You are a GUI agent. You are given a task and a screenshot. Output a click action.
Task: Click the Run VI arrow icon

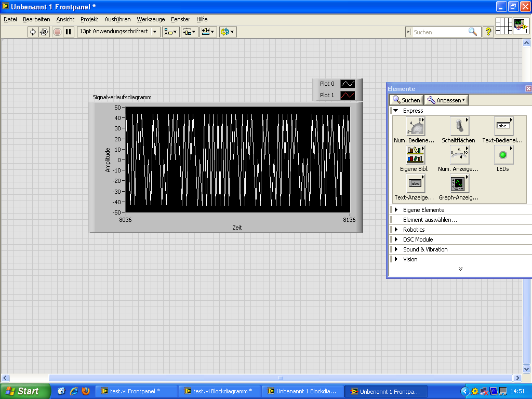(x=33, y=32)
